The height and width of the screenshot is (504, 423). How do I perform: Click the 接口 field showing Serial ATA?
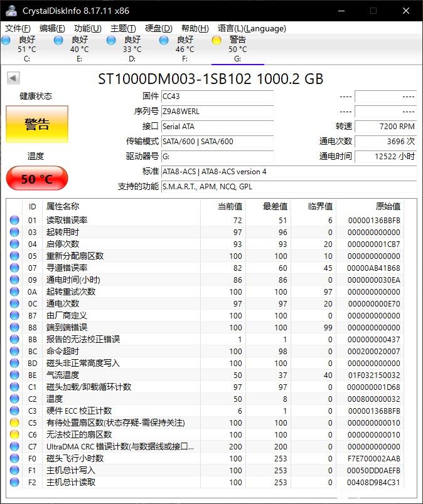(x=217, y=127)
